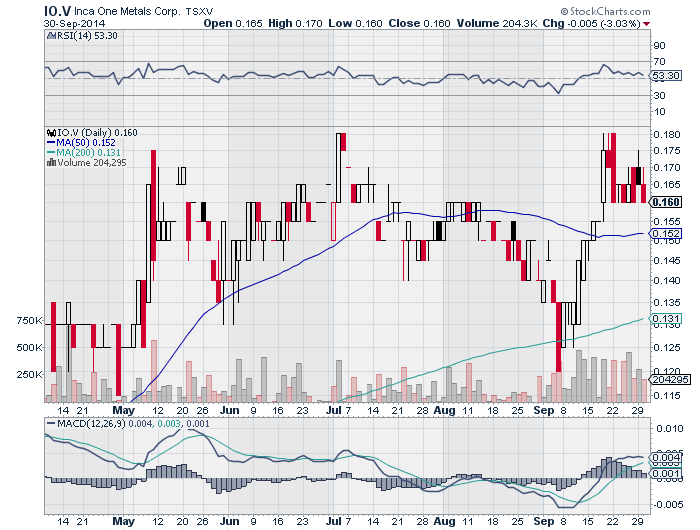Click the candlestick icon beside IO.V (Daily)
This screenshot has height=530, width=700.
tap(51, 131)
